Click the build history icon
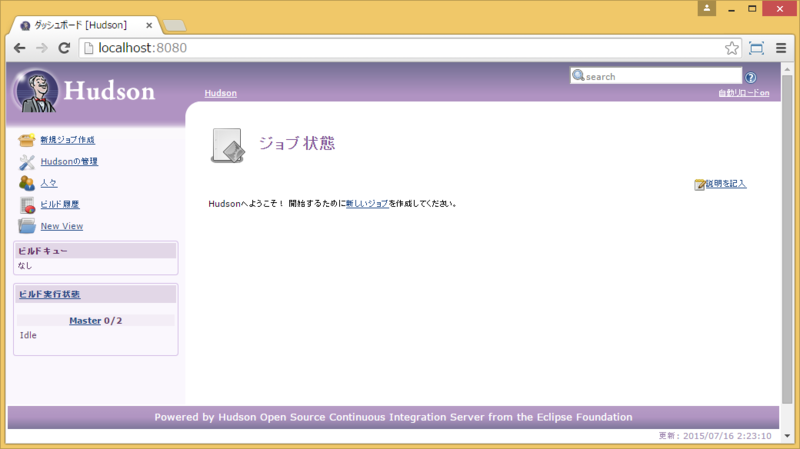The width and height of the screenshot is (800, 449). click(28, 205)
